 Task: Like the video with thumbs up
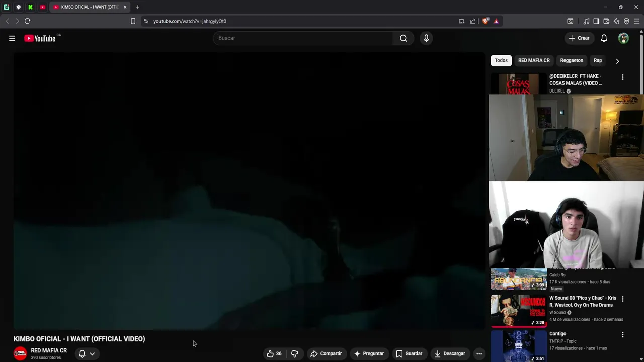(274, 354)
